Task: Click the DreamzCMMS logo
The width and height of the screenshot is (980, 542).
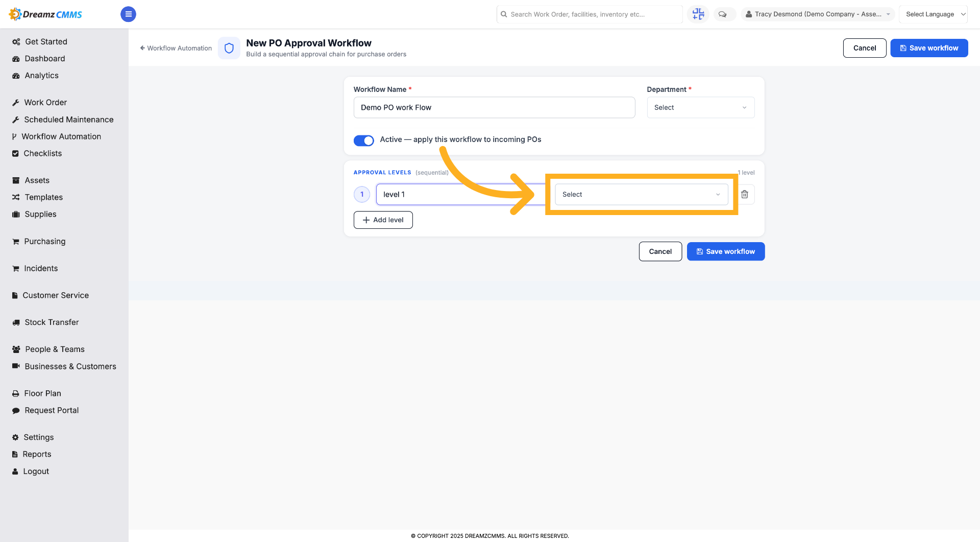Action: click(x=45, y=14)
